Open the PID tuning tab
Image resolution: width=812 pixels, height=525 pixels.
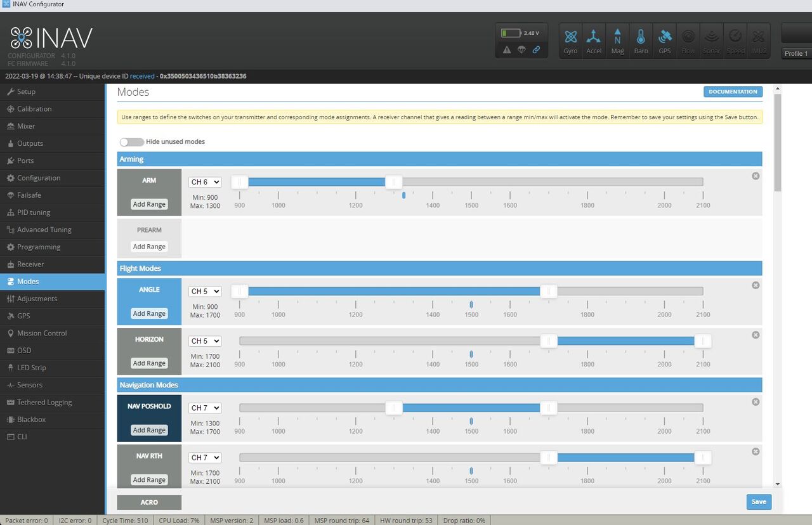(53, 212)
